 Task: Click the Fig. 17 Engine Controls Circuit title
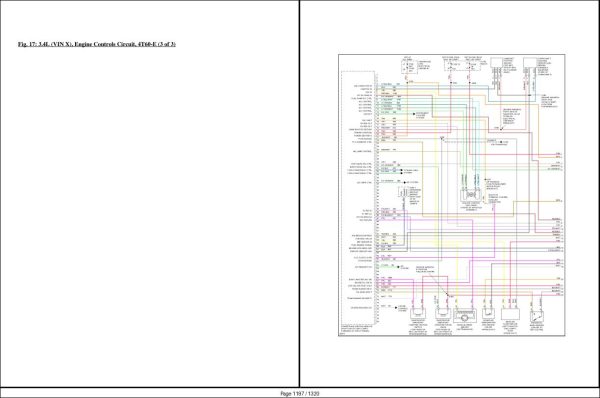point(97,44)
